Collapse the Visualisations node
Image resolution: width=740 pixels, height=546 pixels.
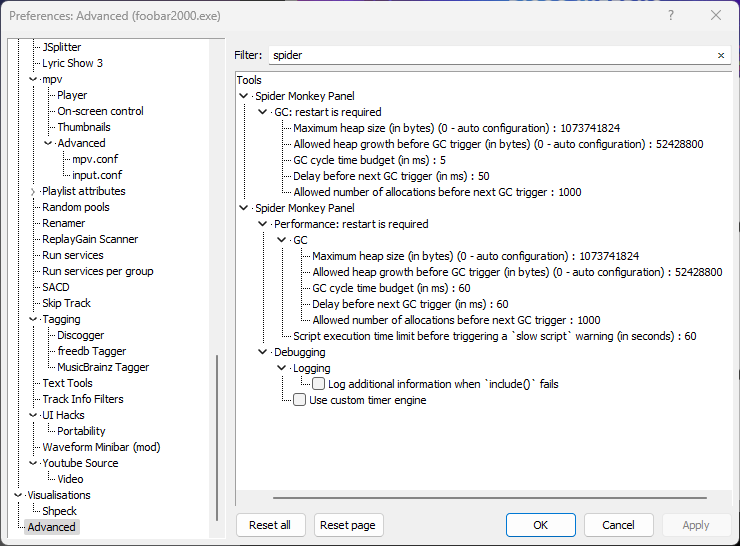[18, 495]
